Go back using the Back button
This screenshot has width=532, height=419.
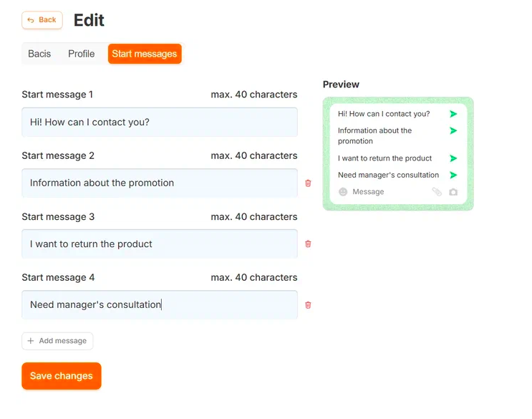tap(42, 20)
